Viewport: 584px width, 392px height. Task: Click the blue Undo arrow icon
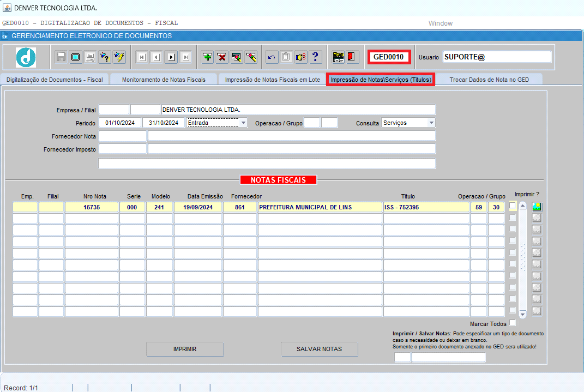pos(272,57)
